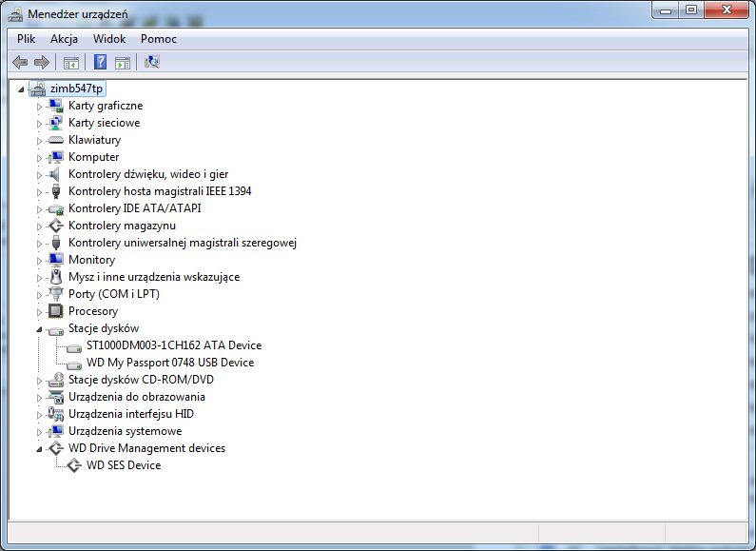Click the Urządzenia interfejsu HID icon
Image resolution: width=756 pixels, height=551 pixels.
tap(56, 414)
